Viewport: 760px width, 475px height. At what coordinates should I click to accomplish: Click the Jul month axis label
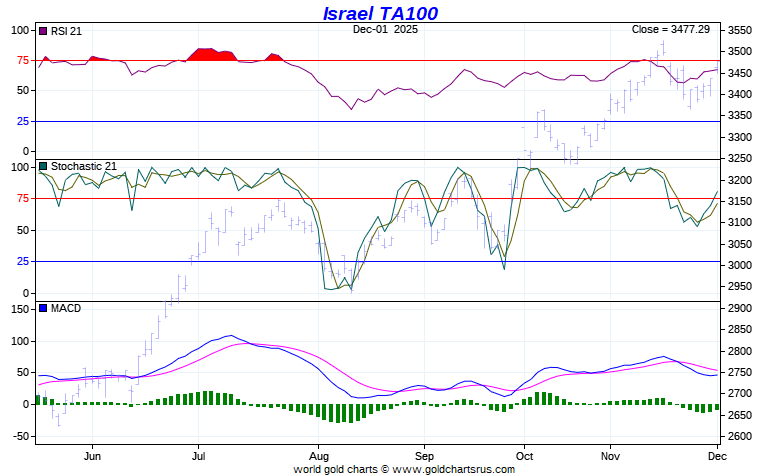point(198,456)
